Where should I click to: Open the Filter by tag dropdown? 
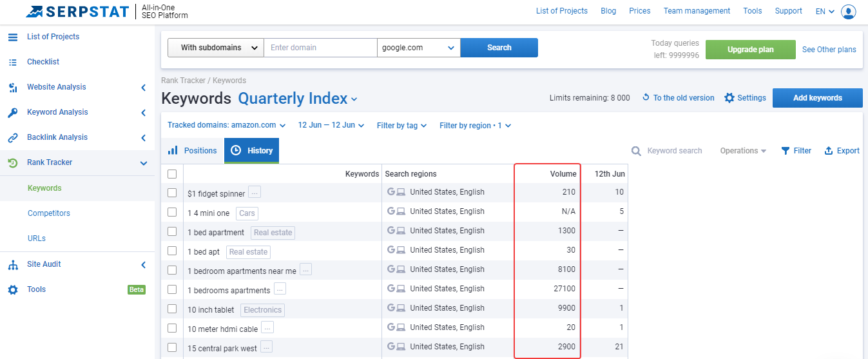point(401,126)
